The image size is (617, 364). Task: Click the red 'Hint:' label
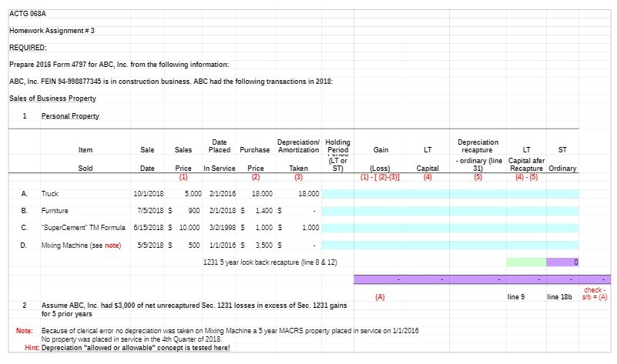[32, 348]
